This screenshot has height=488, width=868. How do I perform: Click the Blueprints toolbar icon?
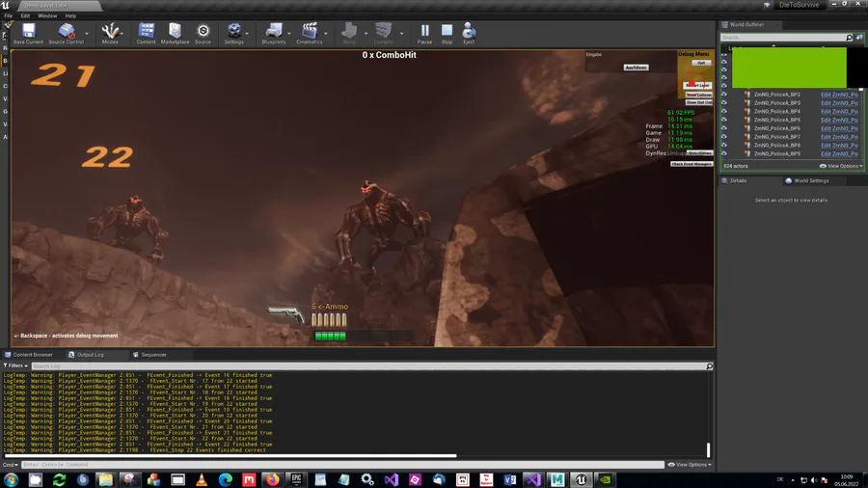click(x=274, y=33)
